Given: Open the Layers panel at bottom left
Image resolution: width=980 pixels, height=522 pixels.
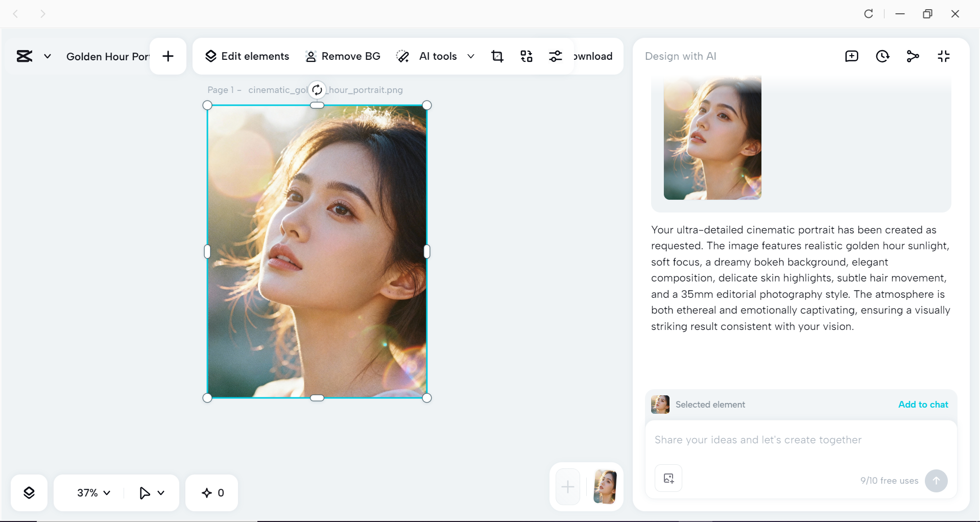Looking at the screenshot, I should tap(29, 492).
